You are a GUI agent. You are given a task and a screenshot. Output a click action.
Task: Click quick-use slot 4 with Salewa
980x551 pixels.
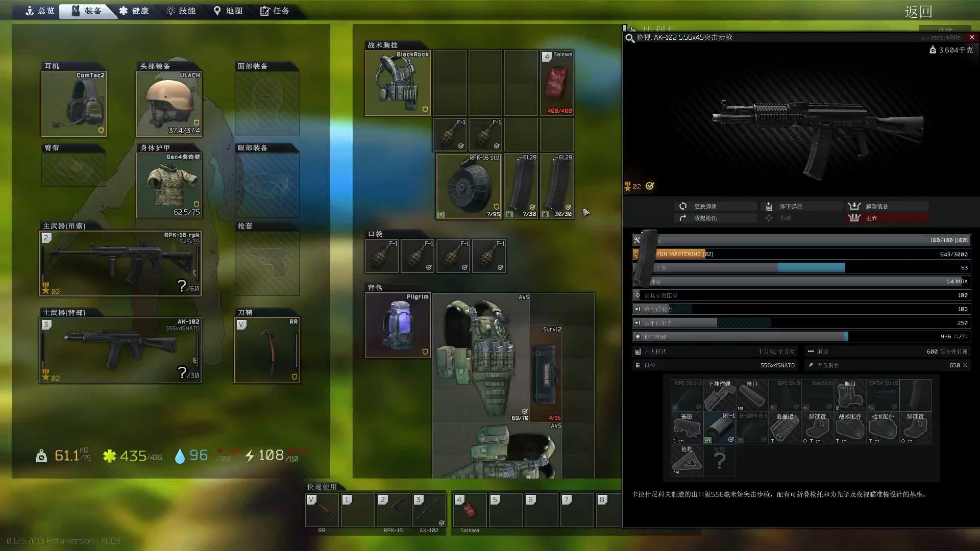pos(470,510)
